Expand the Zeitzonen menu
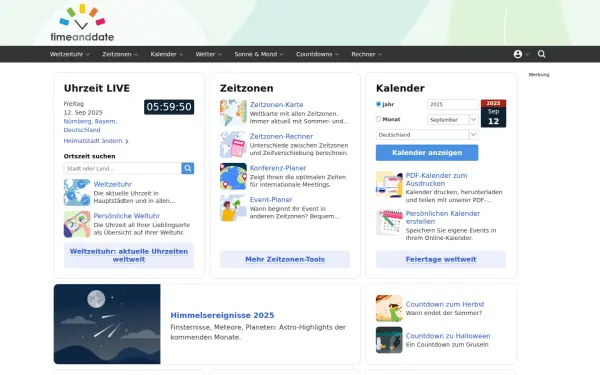This screenshot has width=600, height=375. coord(120,54)
